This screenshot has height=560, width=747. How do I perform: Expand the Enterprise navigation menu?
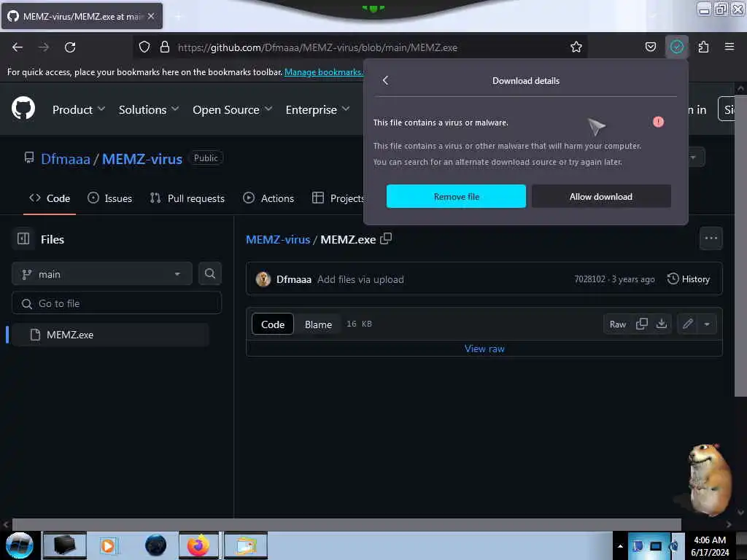pos(317,109)
